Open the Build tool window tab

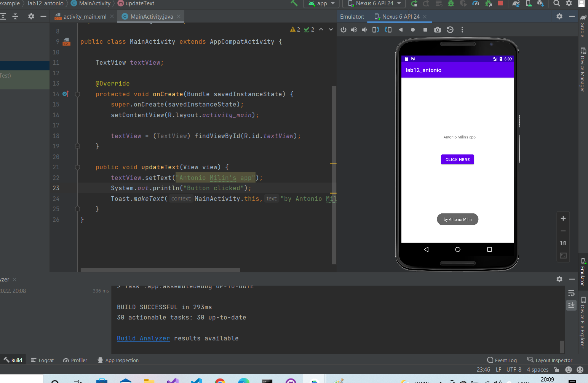(x=13, y=360)
